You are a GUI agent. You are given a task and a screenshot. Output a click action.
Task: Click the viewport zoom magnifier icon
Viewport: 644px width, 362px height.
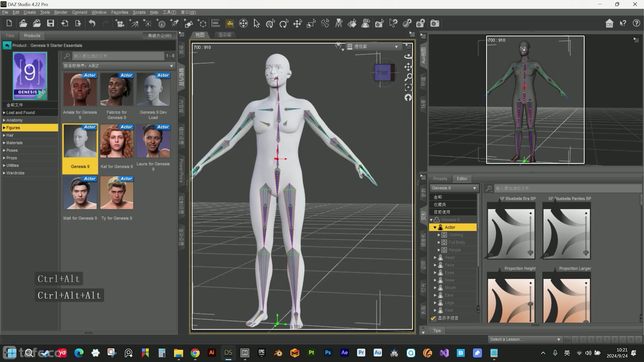[x=408, y=77]
